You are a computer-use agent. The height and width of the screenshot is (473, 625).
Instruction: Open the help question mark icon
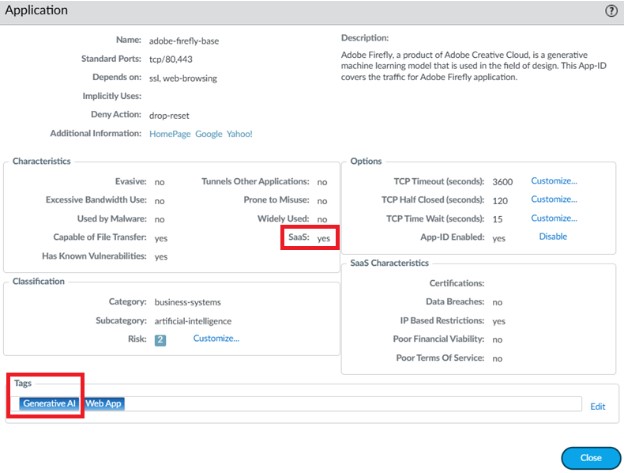tap(611, 11)
